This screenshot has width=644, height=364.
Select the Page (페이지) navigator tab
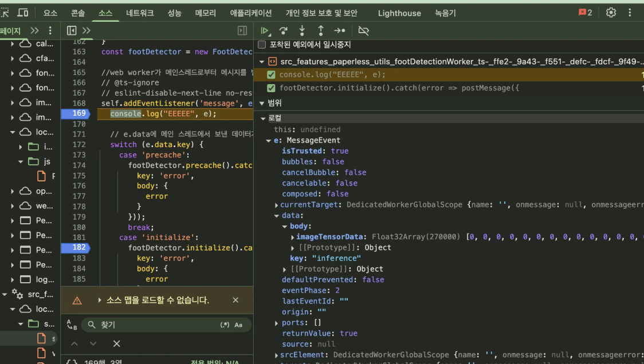coord(11,31)
